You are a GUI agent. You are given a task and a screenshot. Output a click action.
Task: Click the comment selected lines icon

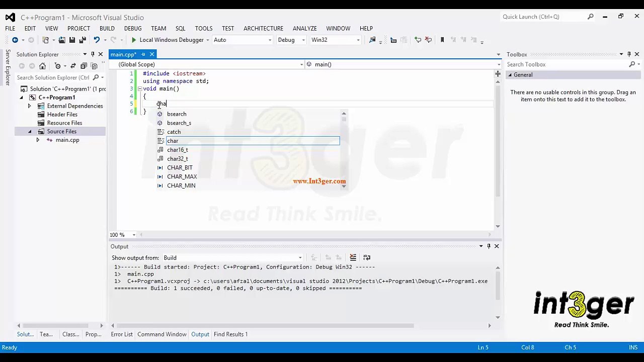(x=418, y=40)
